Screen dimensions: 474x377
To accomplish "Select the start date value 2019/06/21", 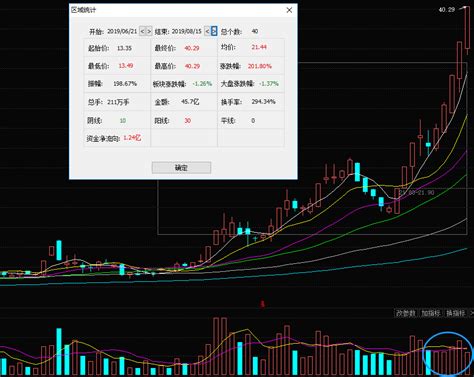I will click(x=122, y=31).
